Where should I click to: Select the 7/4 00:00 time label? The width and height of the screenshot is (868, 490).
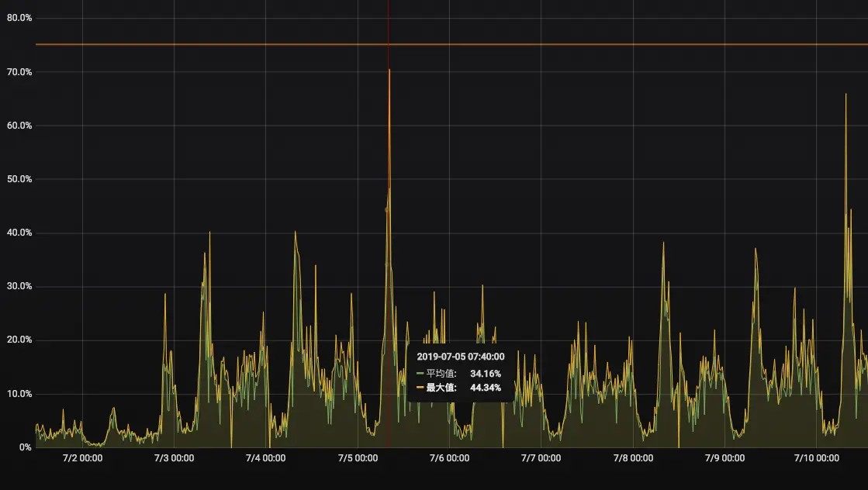pyautogui.click(x=266, y=458)
